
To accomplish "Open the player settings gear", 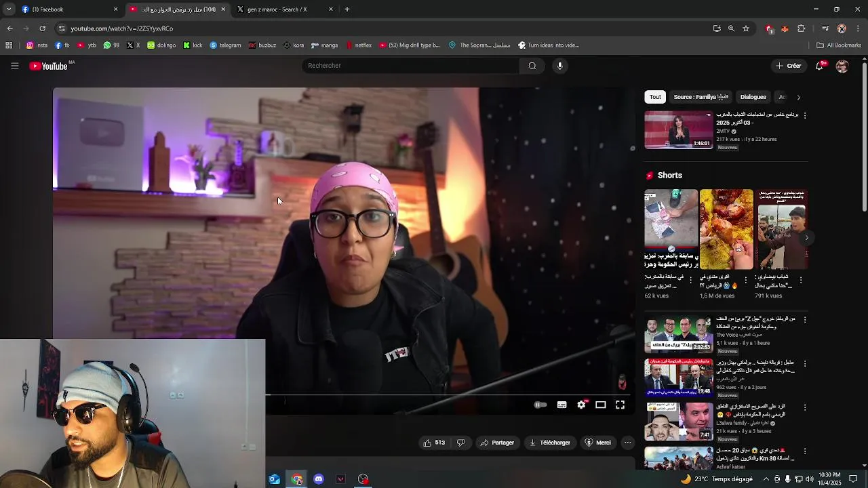I will pos(581,405).
